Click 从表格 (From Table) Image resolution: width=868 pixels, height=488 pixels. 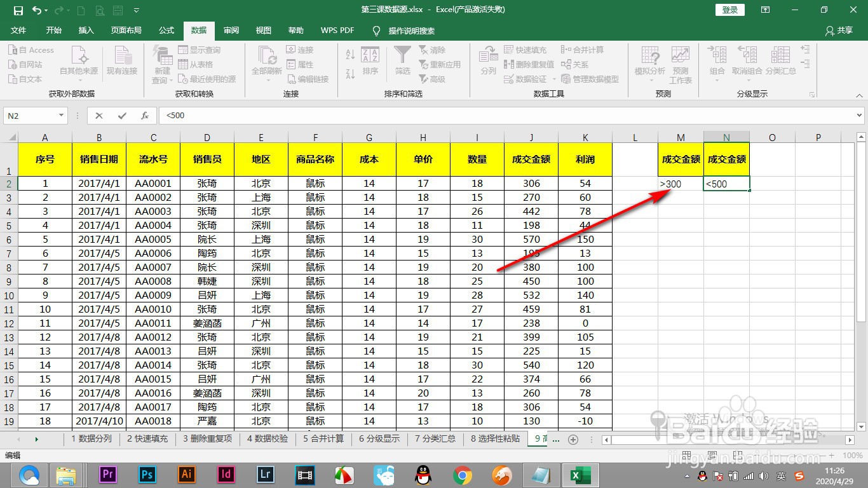195,64
